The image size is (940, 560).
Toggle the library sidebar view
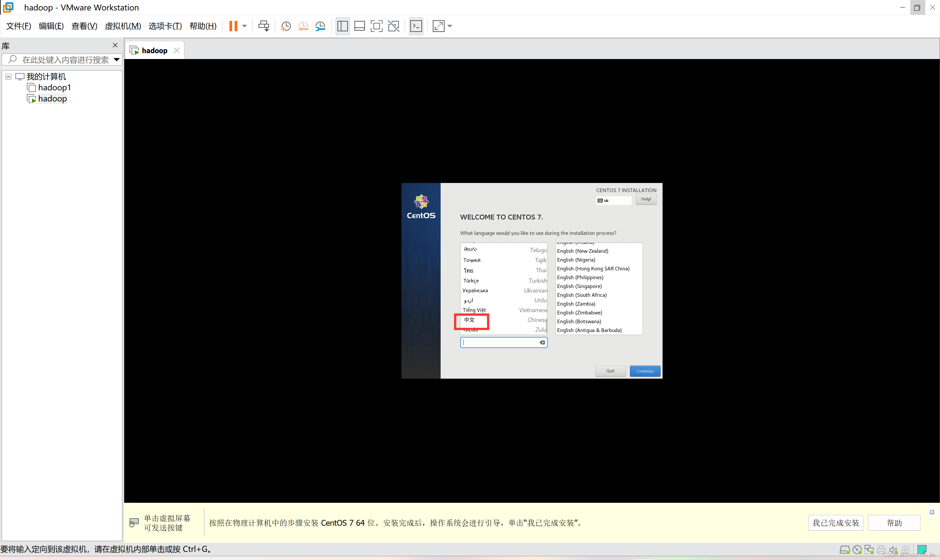click(x=342, y=26)
